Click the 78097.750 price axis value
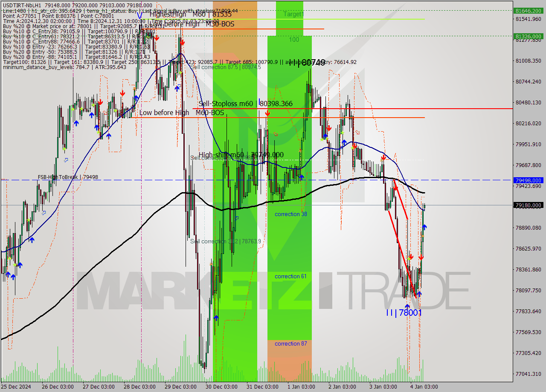546x392 pixels. [529, 290]
